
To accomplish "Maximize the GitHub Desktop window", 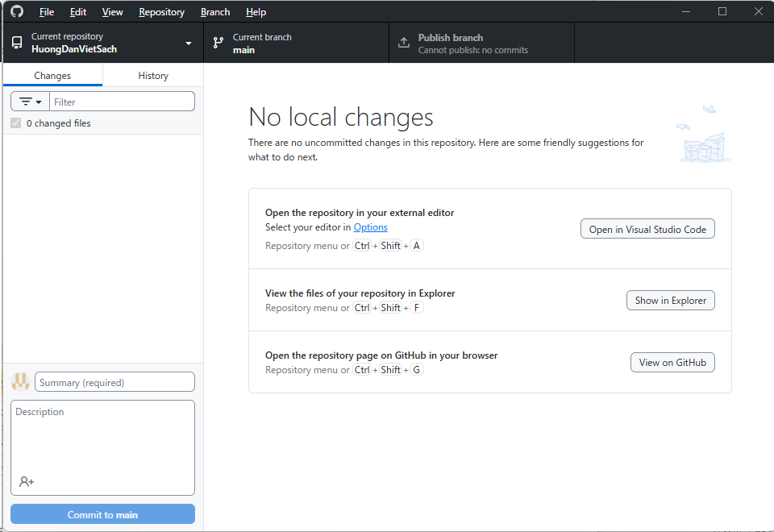I will pyautogui.click(x=722, y=11).
